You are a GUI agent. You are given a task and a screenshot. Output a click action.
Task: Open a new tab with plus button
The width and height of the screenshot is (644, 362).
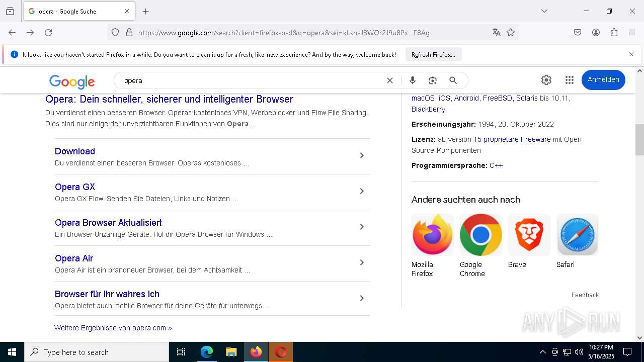click(x=146, y=11)
